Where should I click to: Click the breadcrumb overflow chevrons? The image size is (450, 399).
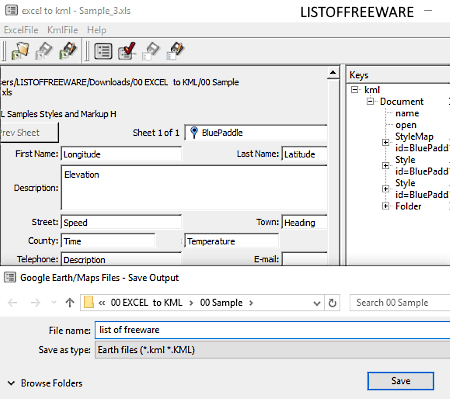[x=102, y=303]
